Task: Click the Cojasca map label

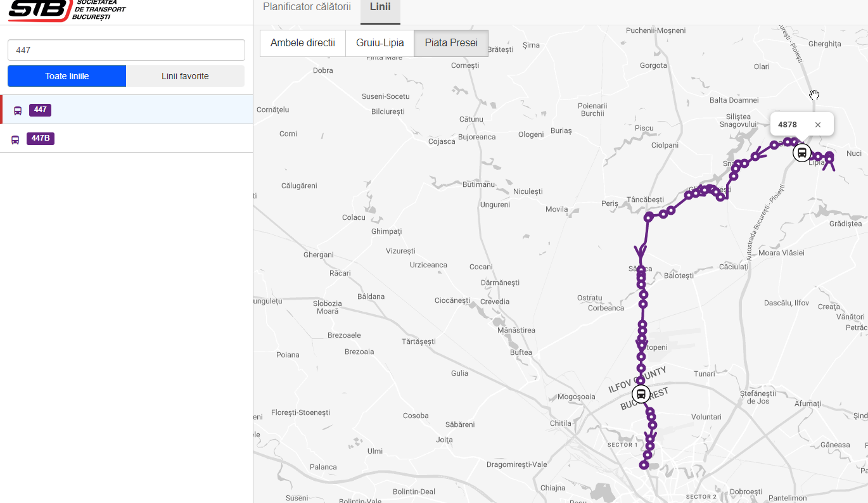Action: 442,141
